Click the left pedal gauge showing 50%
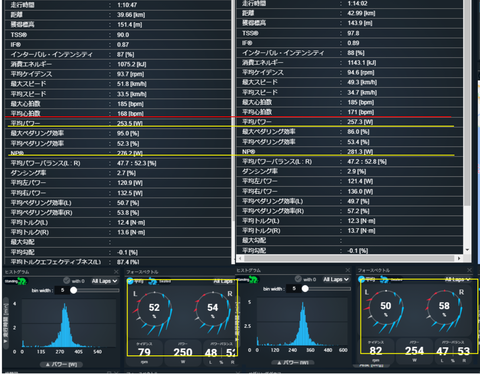The image size is (480, 375). (386, 308)
